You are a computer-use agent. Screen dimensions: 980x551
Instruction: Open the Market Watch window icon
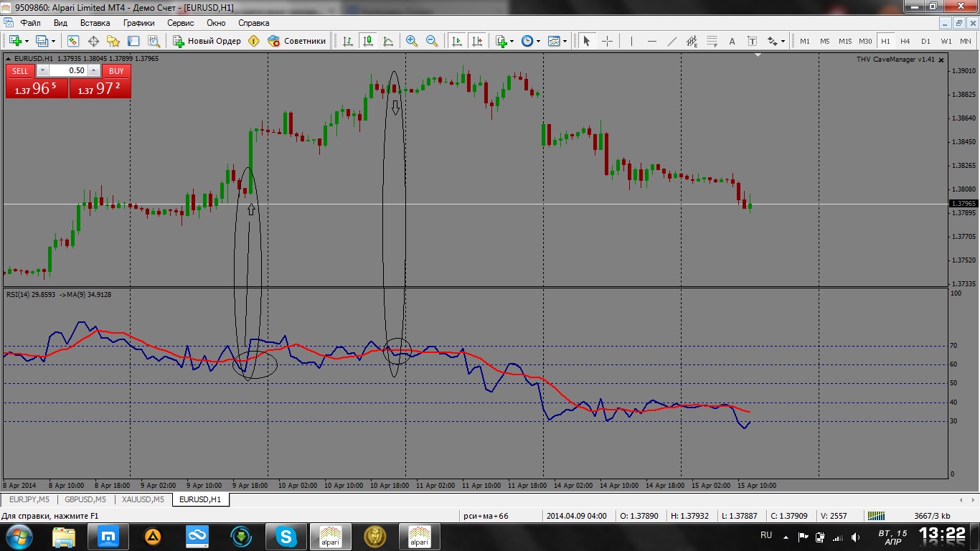(x=73, y=41)
